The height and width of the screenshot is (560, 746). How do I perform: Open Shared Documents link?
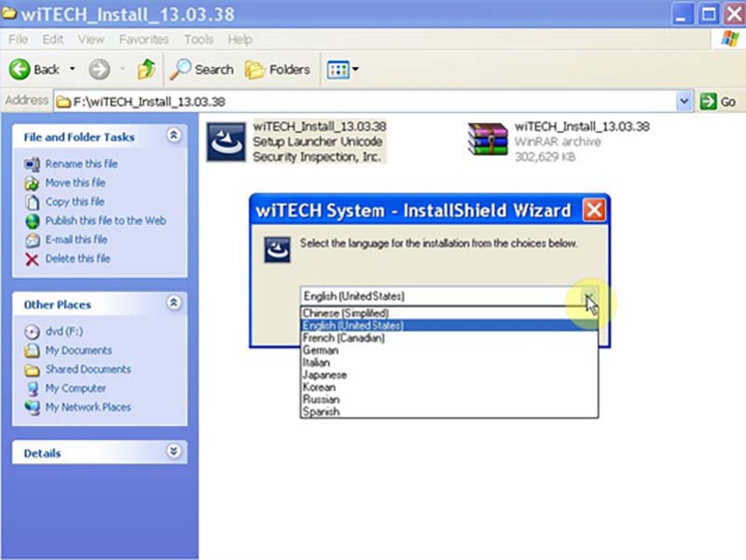[88, 369]
